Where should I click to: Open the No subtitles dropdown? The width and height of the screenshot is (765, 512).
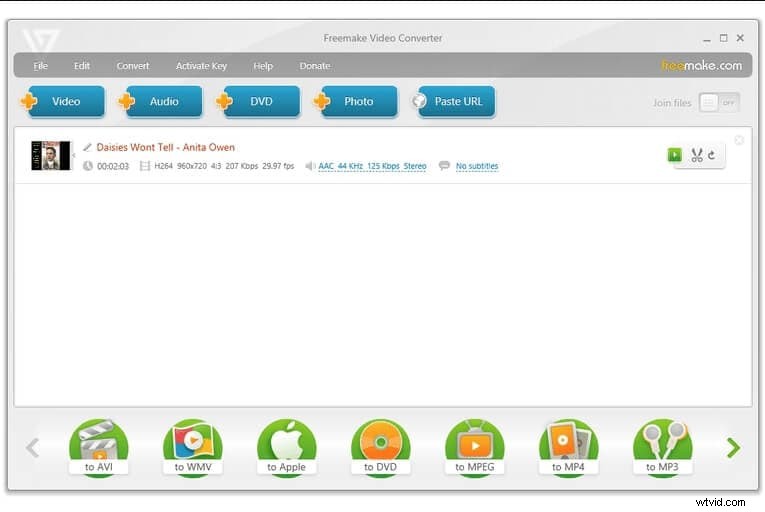pyautogui.click(x=476, y=166)
